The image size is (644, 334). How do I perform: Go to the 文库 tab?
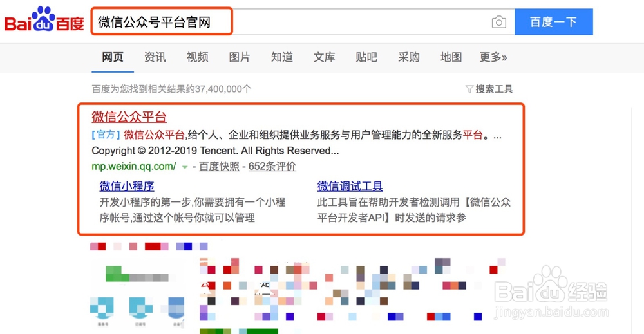coord(324,57)
